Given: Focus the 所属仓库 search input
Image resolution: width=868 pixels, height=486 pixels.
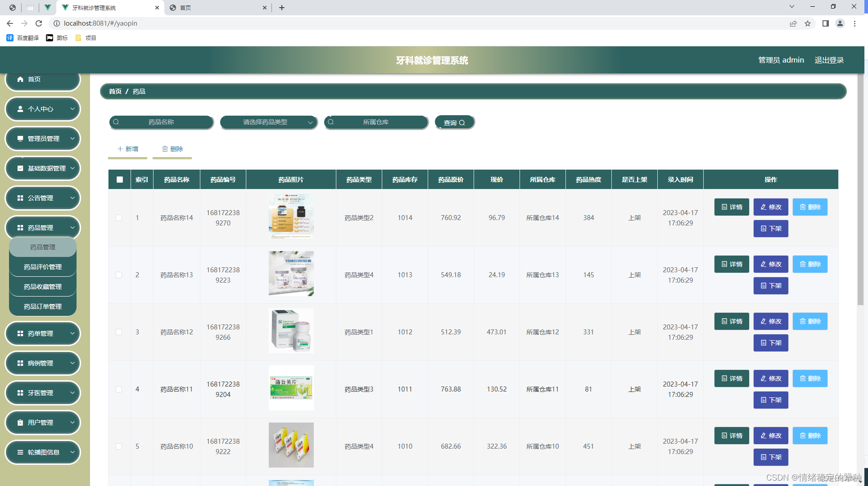Looking at the screenshot, I should pos(376,122).
